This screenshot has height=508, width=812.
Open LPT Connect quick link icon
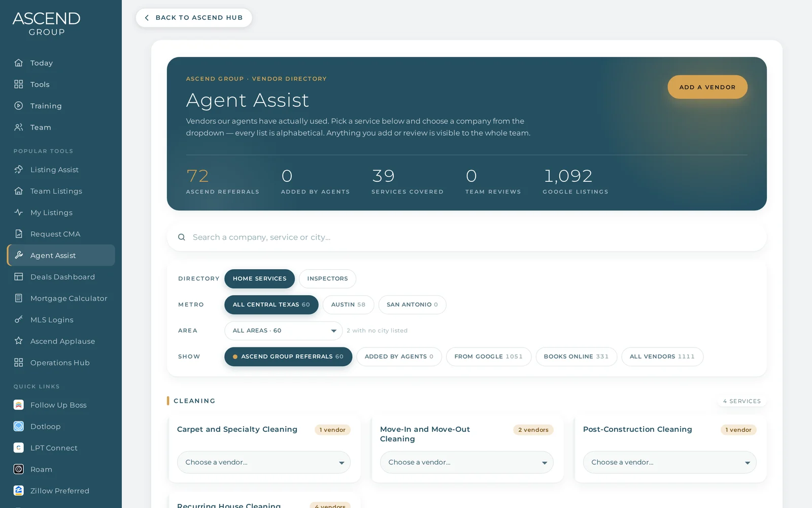click(19, 448)
